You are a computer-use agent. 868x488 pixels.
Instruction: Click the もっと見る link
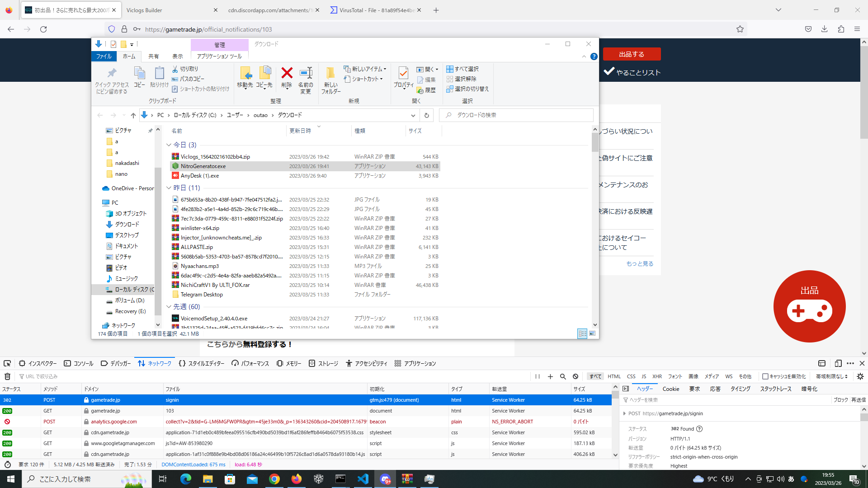(639, 264)
